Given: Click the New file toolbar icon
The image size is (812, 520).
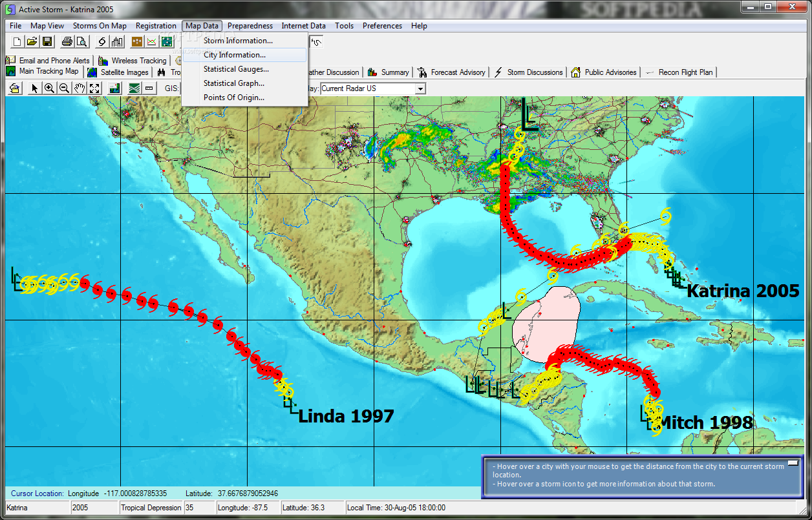Looking at the screenshot, I should pos(17,42).
